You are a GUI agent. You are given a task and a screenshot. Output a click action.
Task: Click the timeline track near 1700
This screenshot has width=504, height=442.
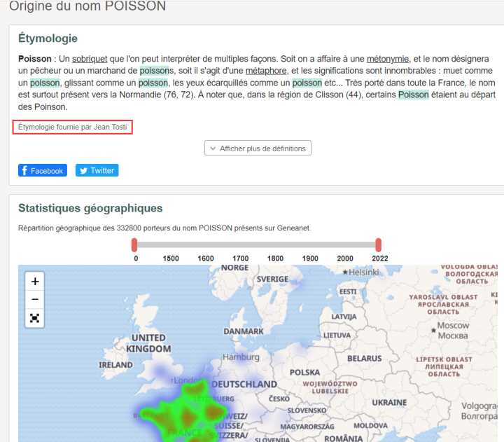point(240,245)
